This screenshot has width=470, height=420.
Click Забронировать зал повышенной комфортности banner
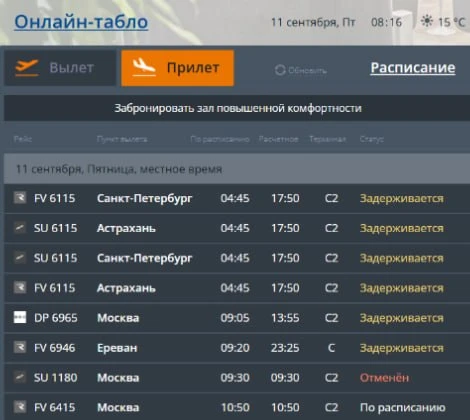click(237, 108)
